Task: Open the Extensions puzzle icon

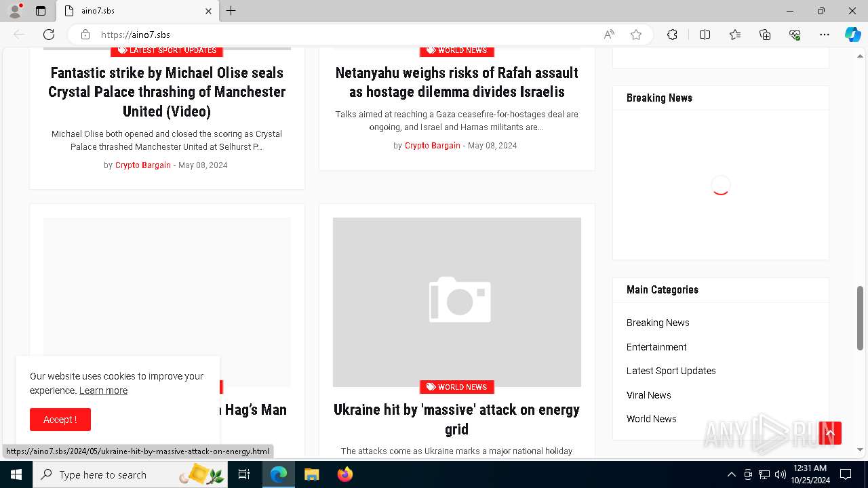Action: coord(672,35)
